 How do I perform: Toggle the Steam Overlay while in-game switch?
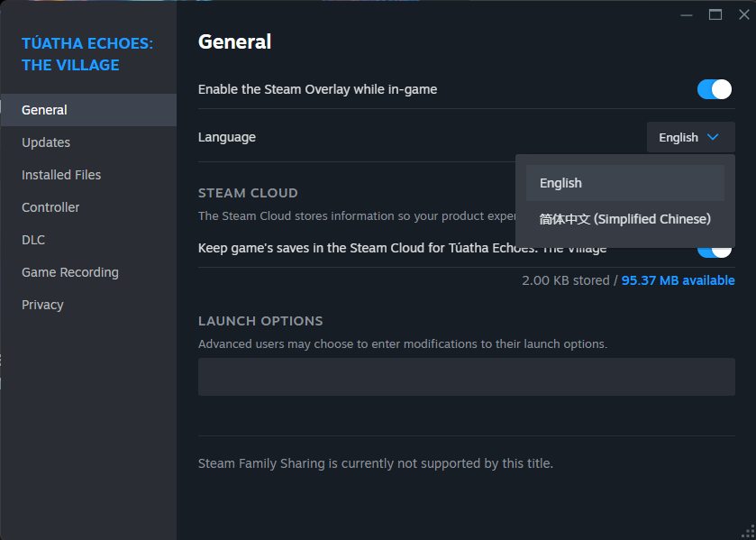pyautogui.click(x=715, y=89)
